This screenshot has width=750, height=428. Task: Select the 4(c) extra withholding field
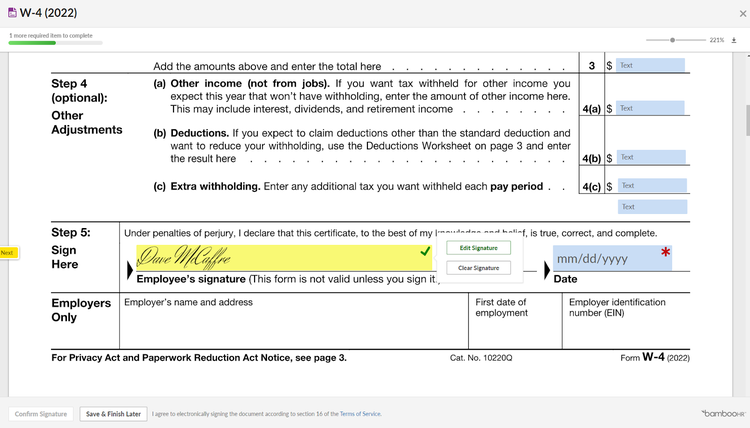click(652, 186)
